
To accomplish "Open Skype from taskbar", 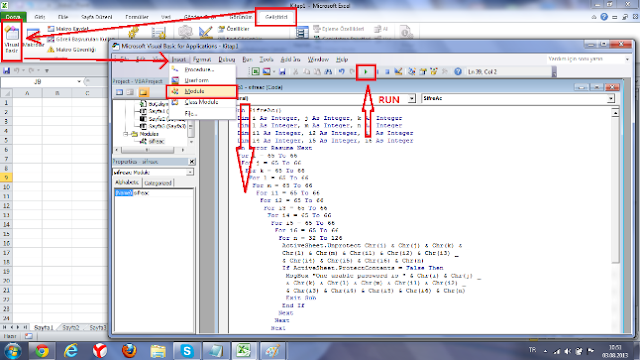I will [x=187, y=351].
